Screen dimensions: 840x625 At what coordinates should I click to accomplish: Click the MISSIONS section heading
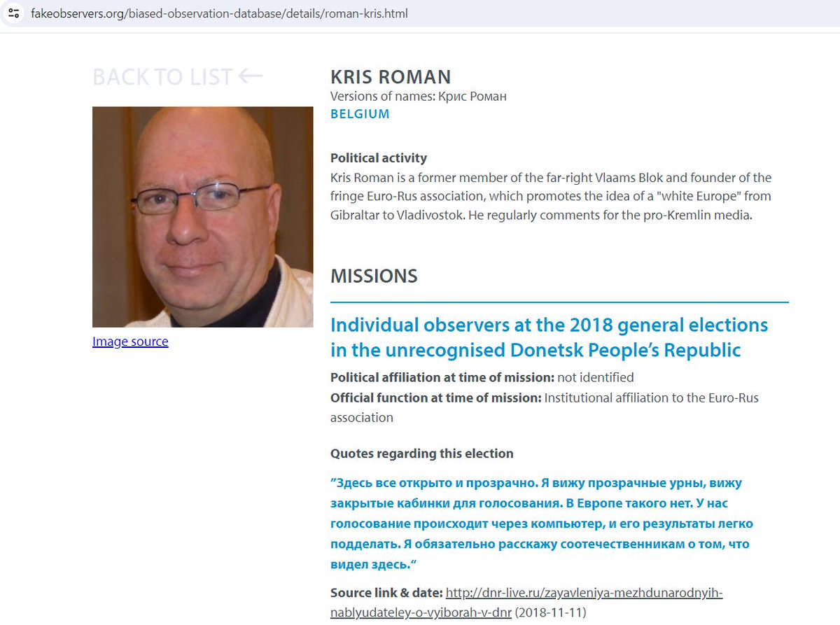click(x=374, y=276)
